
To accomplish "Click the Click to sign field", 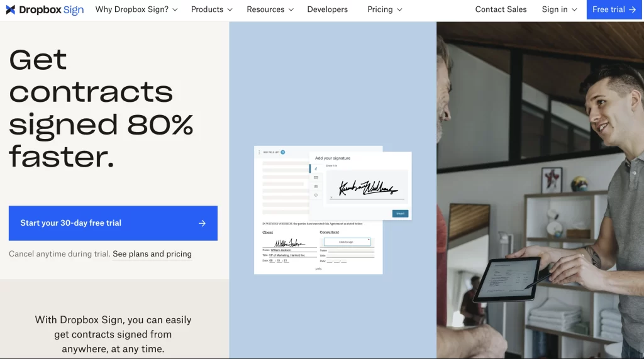I will [x=347, y=242].
